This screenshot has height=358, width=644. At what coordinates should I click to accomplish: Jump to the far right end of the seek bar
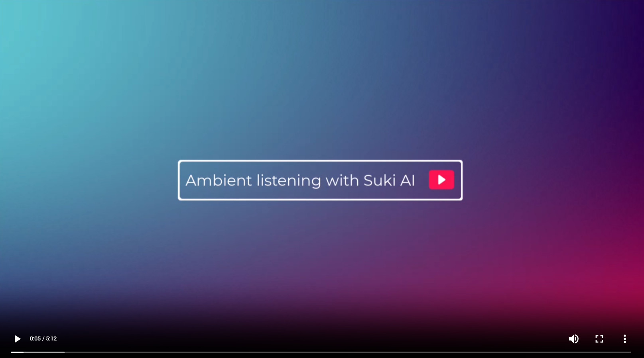coord(630,352)
